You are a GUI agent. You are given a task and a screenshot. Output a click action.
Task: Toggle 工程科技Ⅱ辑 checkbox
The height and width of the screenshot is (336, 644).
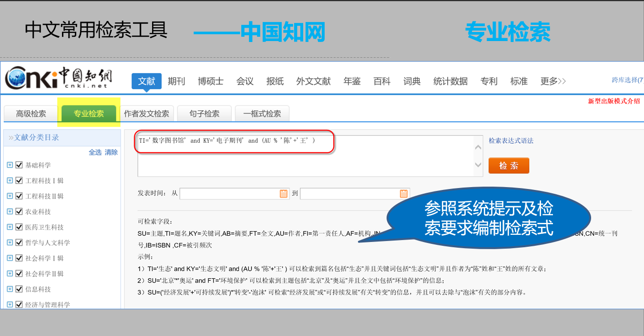pyautogui.click(x=19, y=196)
